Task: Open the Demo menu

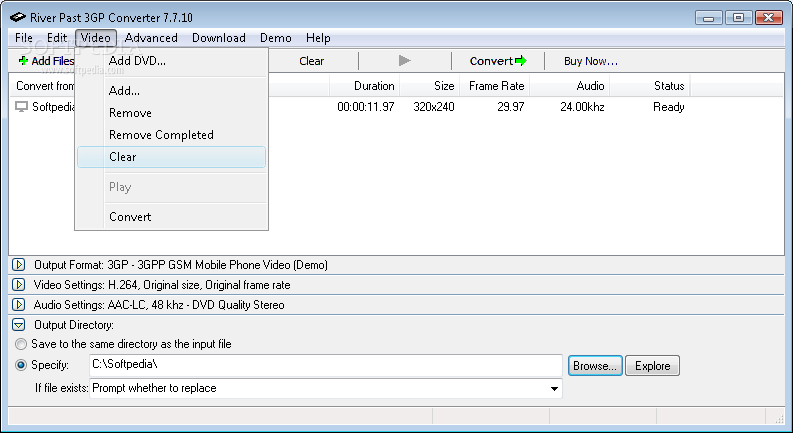Action: coord(276,38)
